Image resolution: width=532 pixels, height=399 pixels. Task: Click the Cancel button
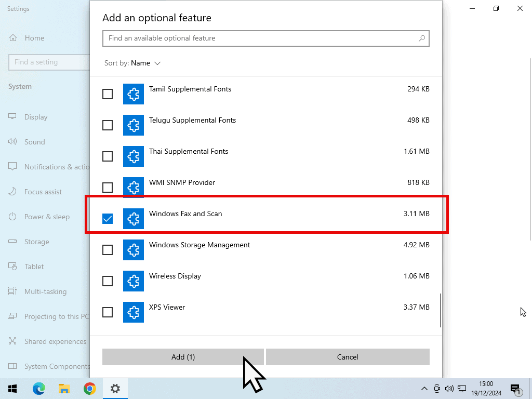[348, 357]
